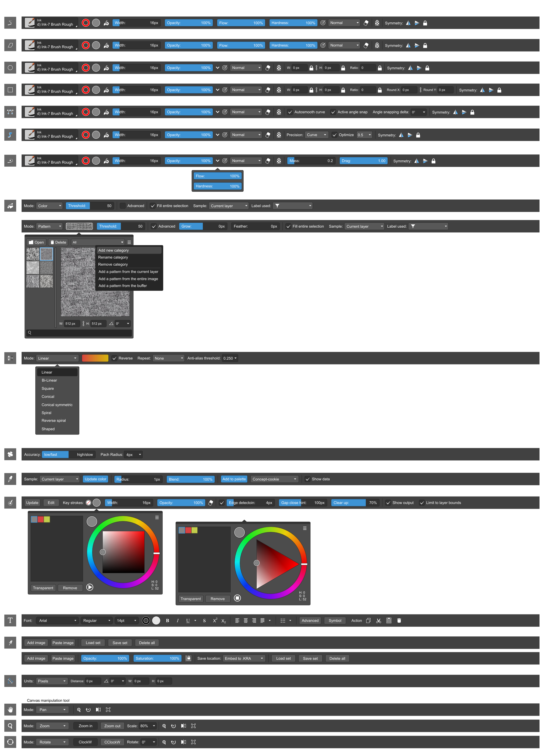Choose Conical symmetric from gradient mode list

[x=57, y=405]
